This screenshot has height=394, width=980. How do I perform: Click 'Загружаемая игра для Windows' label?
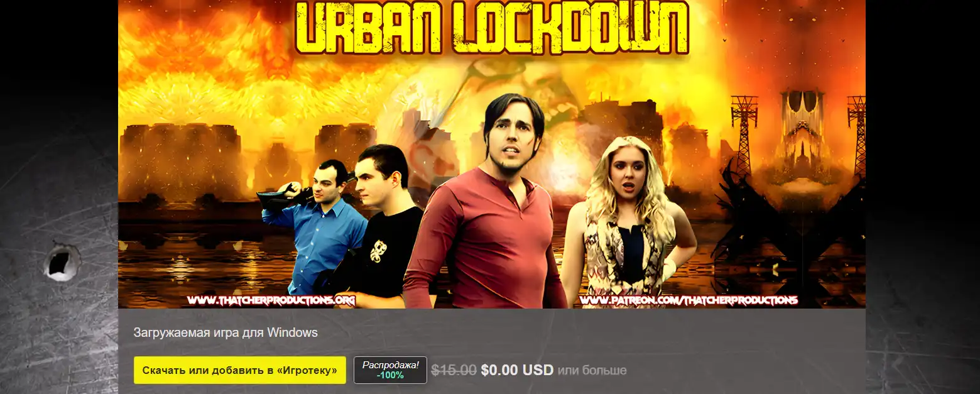226,333
